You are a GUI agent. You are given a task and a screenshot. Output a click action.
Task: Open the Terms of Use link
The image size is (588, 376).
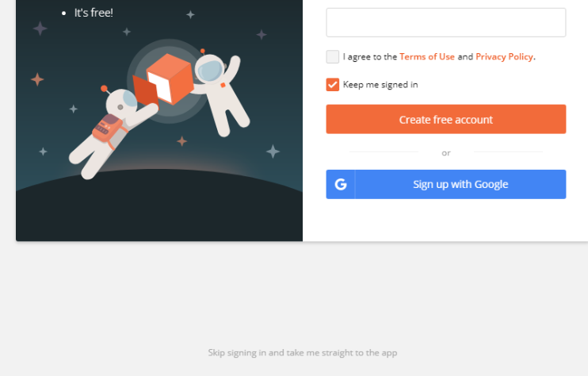(x=427, y=56)
